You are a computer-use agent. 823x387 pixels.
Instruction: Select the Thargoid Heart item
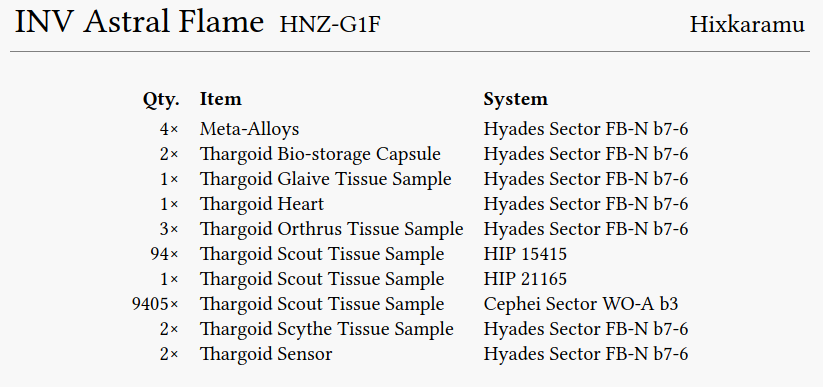(x=262, y=204)
